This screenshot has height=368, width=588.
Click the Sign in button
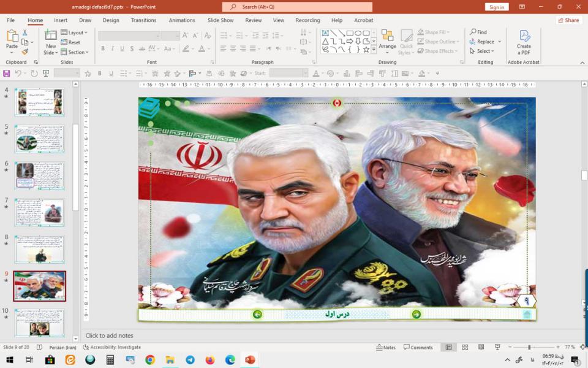[496, 7]
